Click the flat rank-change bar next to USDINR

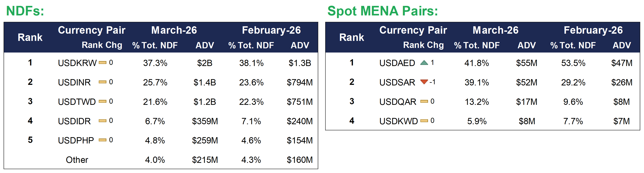102,82
